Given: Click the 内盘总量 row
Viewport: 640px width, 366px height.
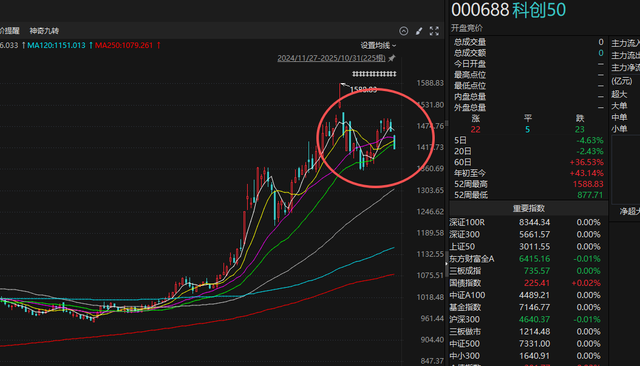Looking at the screenshot, I should click(529, 97).
